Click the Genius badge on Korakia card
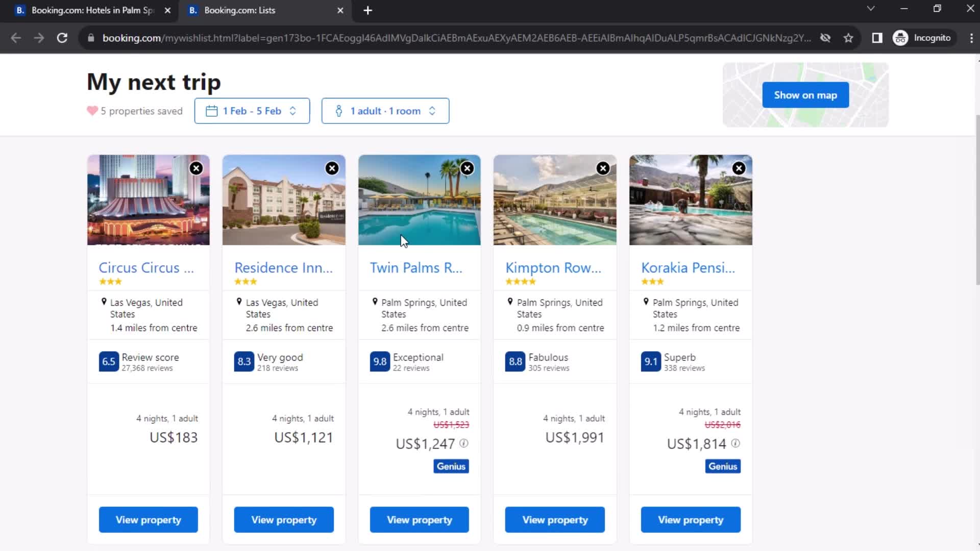Screen dimensions: 980x551 click(x=723, y=466)
